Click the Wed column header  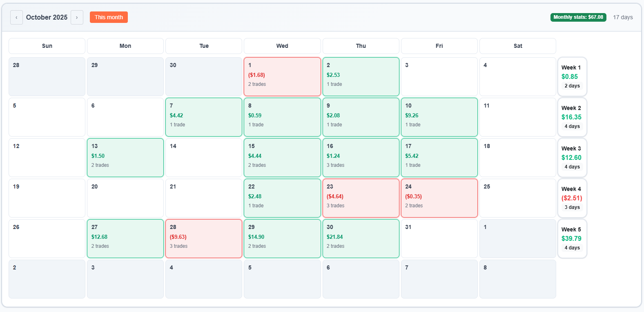pos(282,46)
